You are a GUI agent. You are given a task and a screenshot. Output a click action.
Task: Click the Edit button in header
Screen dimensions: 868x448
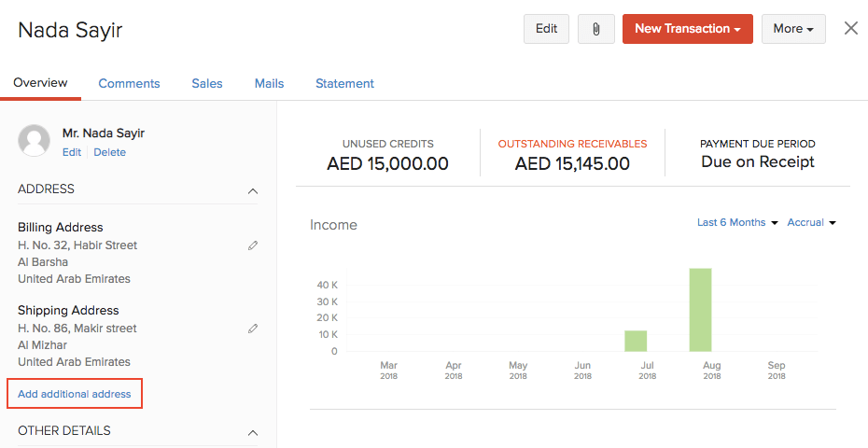(546, 29)
